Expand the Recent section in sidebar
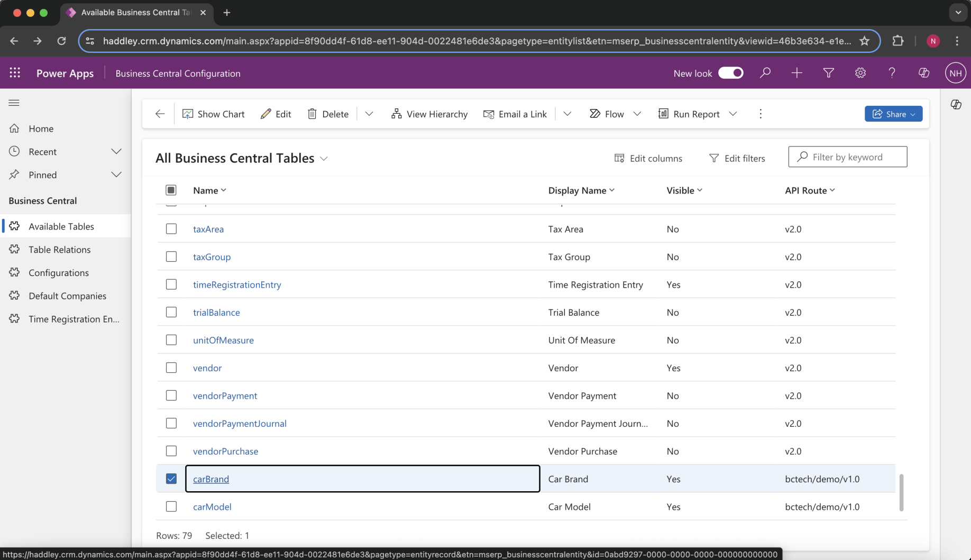 click(x=116, y=152)
